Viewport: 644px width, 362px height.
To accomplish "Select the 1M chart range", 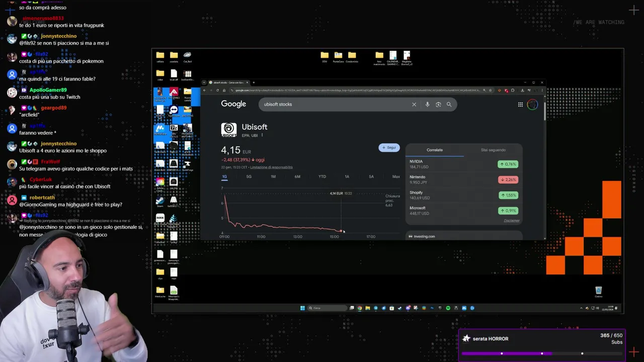I will [273, 176].
